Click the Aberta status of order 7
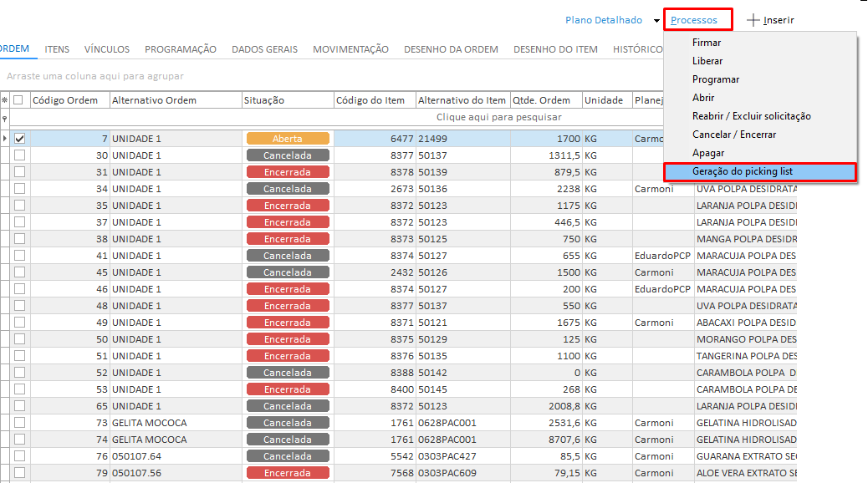Viewport: 868px width, 483px height. click(288, 139)
